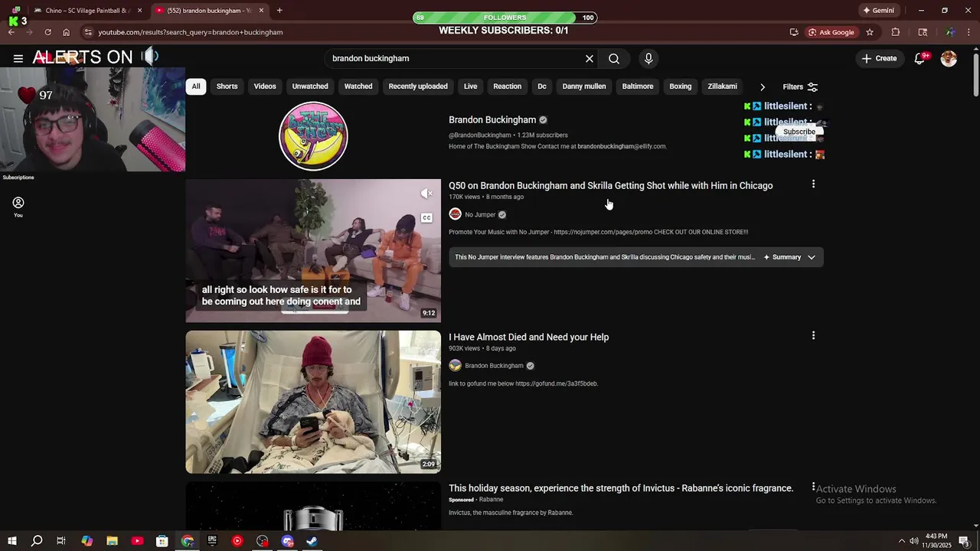Toggle closed captions on the Q50 thumbnail preview
The image size is (980, 551).
click(x=427, y=217)
